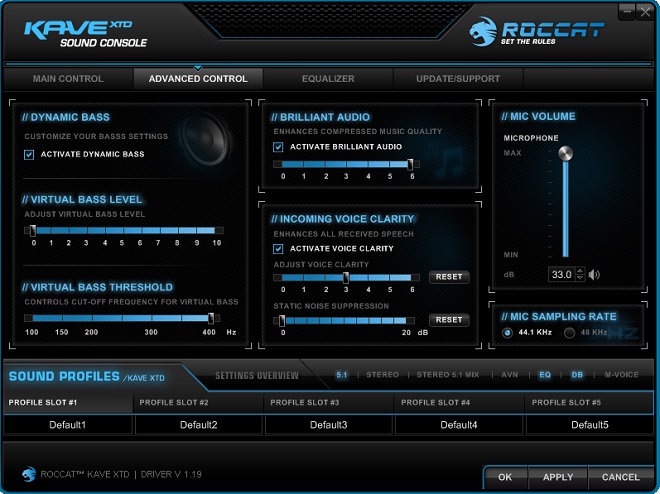Reset Static Noise Suppression slider
The height and width of the screenshot is (494, 660).
point(449,320)
